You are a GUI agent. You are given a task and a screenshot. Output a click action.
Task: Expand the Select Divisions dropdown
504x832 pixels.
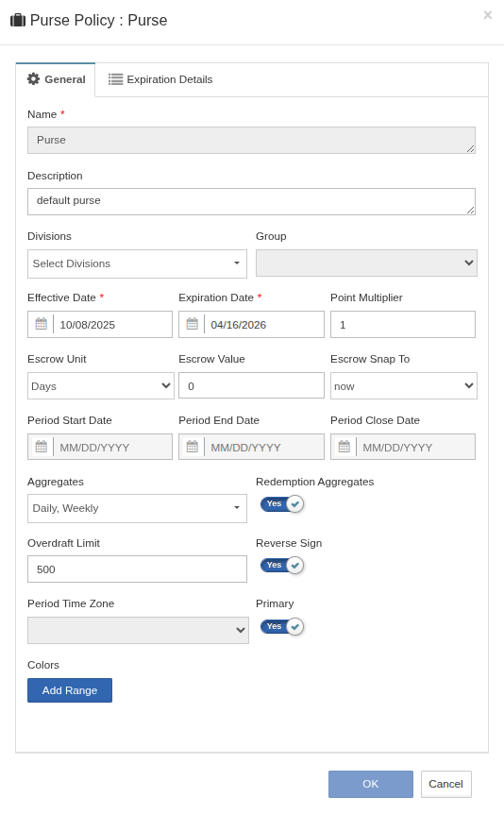(x=137, y=263)
